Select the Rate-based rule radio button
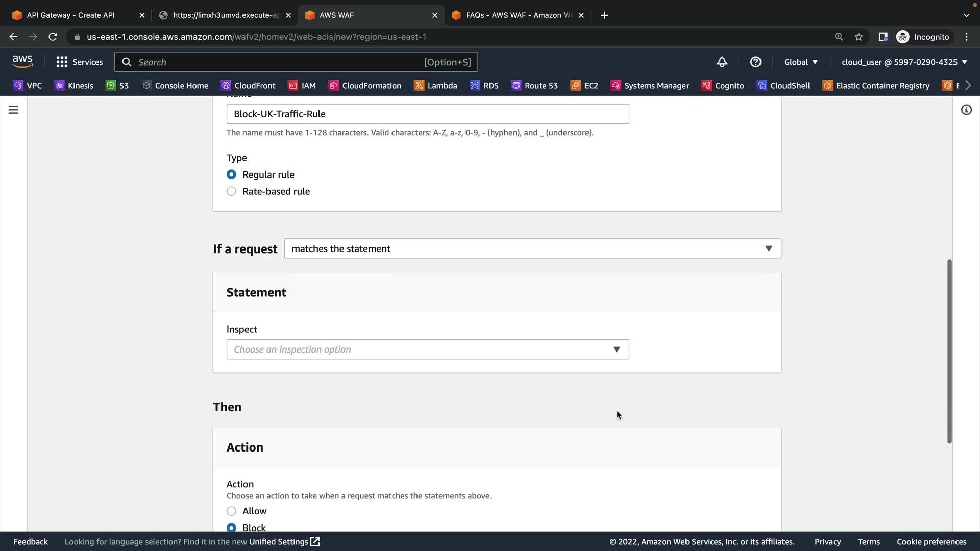The width and height of the screenshot is (980, 551). click(231, 191)
